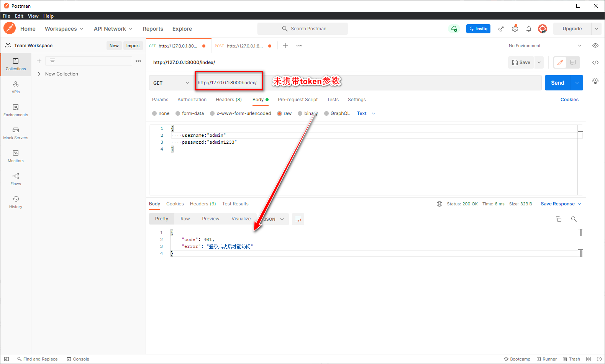Switch to the Params tab

160,100
